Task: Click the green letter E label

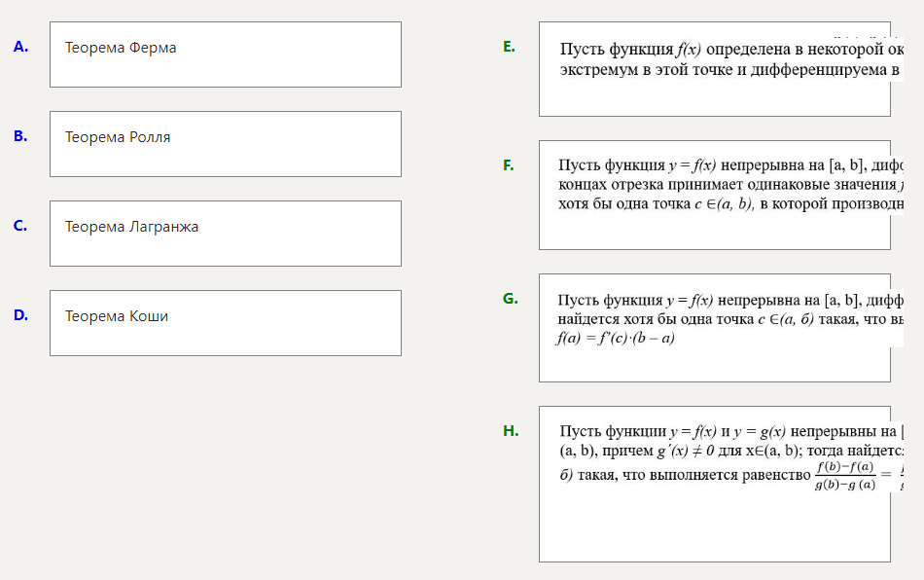Action: point(509,46)
